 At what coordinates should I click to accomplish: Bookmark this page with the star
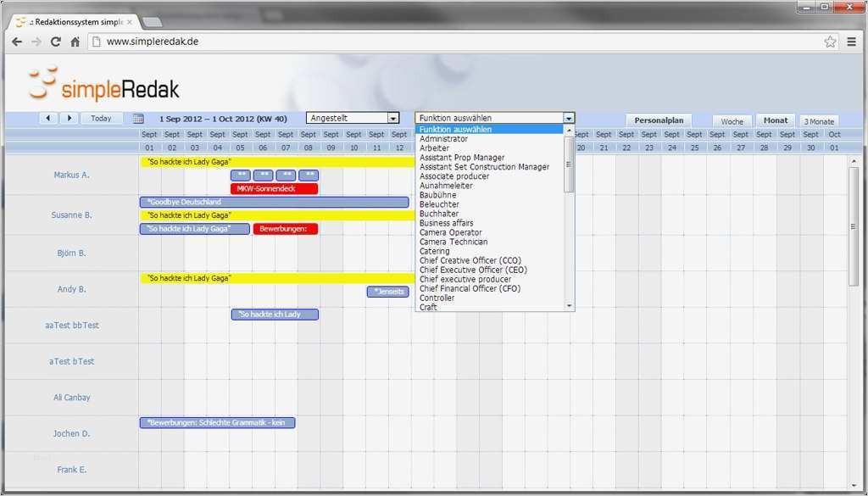click(x=830, y=42)
